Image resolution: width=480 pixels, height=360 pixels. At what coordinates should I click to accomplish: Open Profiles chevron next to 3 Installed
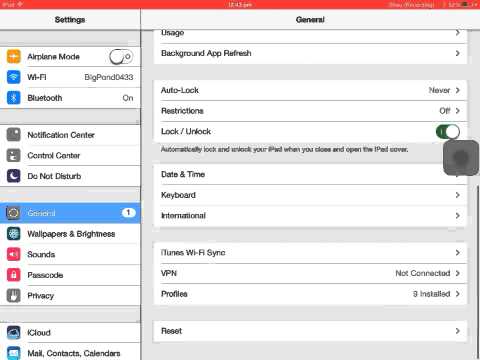pyautogui.click(x=458, y=294)
